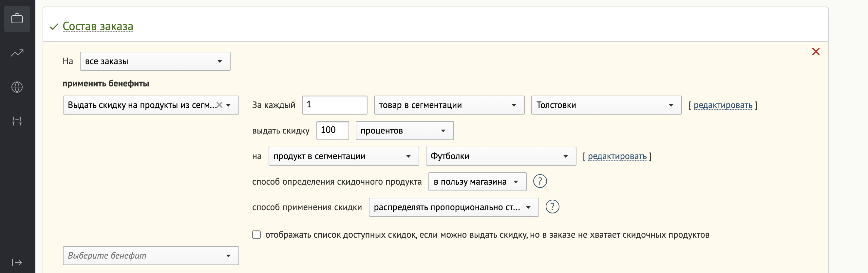Click 'редактировать' link next to Футболки

[617, 156]
